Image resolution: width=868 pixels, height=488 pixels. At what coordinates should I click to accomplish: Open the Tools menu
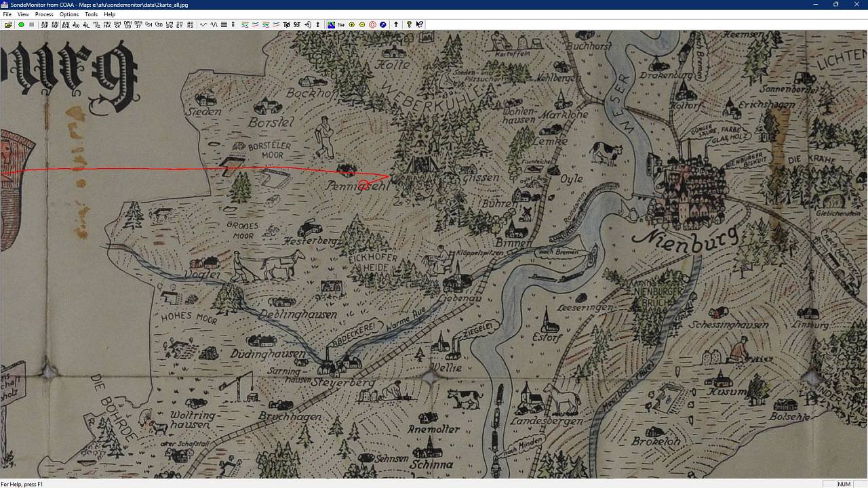point(91,14)
